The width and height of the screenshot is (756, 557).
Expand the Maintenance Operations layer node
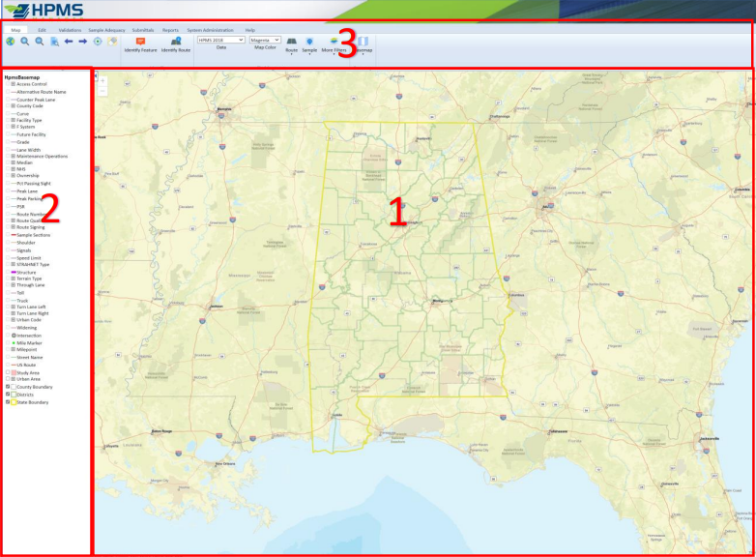14,157
